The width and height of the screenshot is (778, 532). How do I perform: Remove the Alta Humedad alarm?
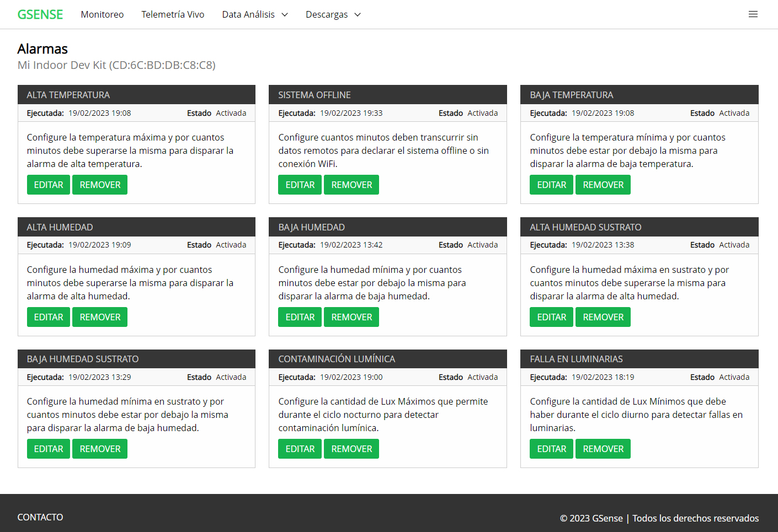point(100,317)
